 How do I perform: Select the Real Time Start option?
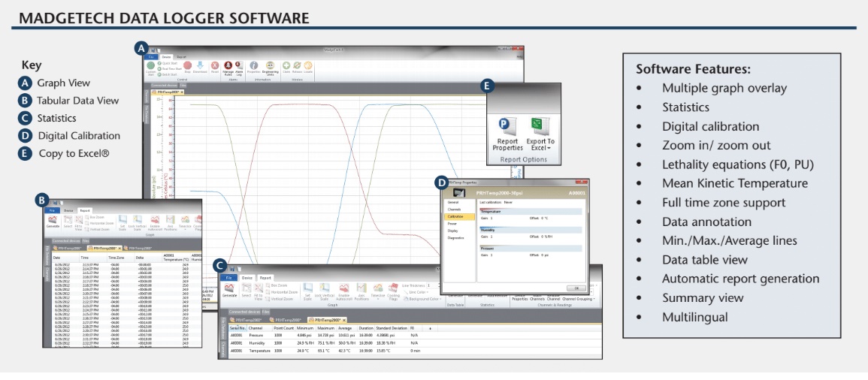[x=170, y=68]
